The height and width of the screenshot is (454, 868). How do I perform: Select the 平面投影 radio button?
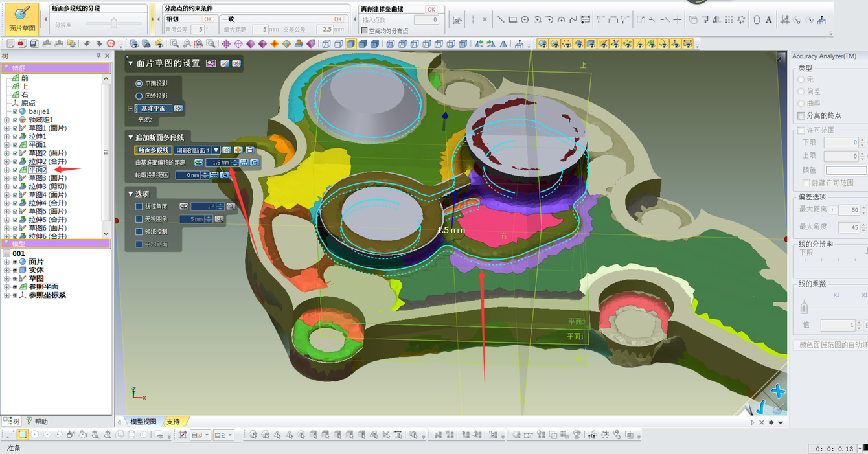pos(139,84)
